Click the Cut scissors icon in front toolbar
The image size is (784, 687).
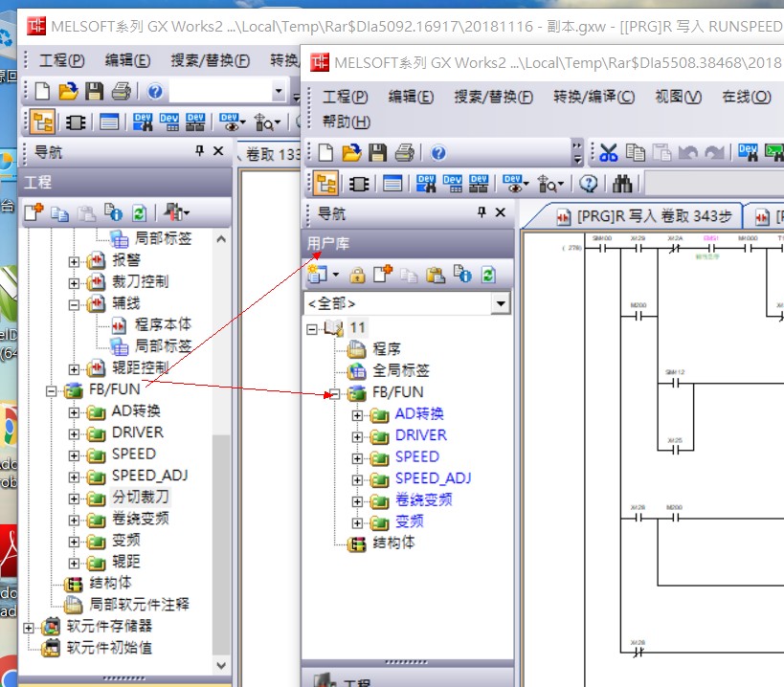click(609, 153)
